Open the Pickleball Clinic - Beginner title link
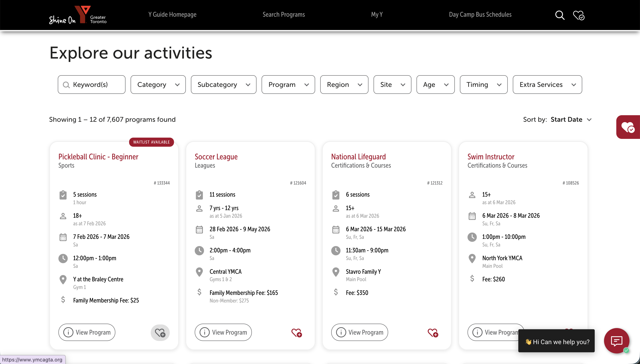The image size is (640, 364). coord(98,157)
